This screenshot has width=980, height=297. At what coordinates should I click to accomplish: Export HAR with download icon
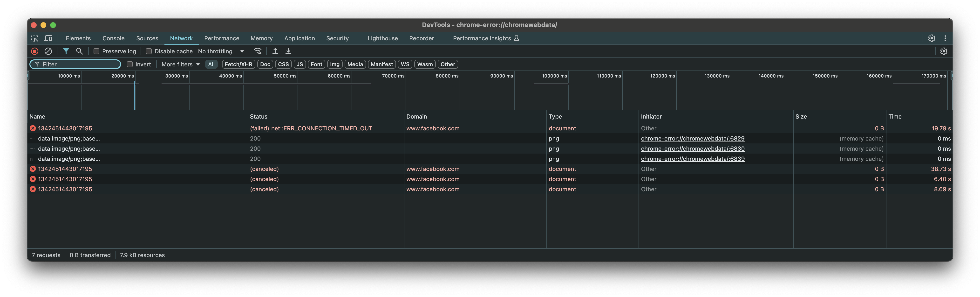coord(288,51)
